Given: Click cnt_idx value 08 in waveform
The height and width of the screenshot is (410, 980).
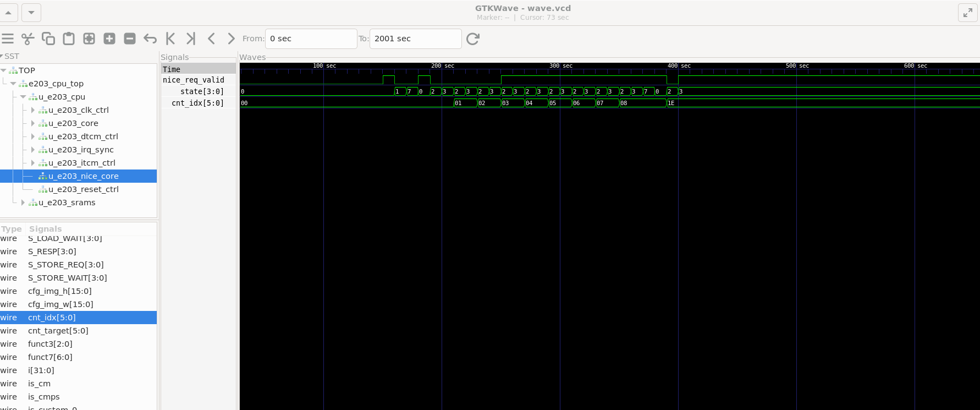Looking at the screenshot, I should click(x=624, y=103).
